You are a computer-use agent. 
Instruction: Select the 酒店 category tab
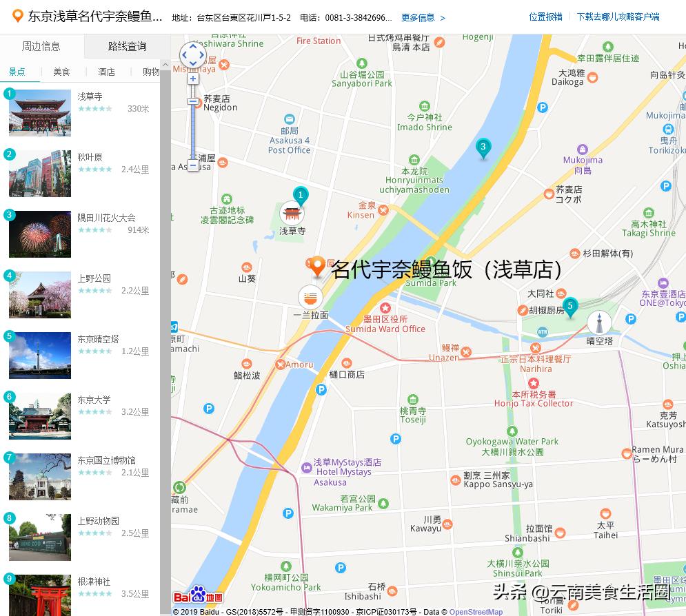[x=106, y=72]
